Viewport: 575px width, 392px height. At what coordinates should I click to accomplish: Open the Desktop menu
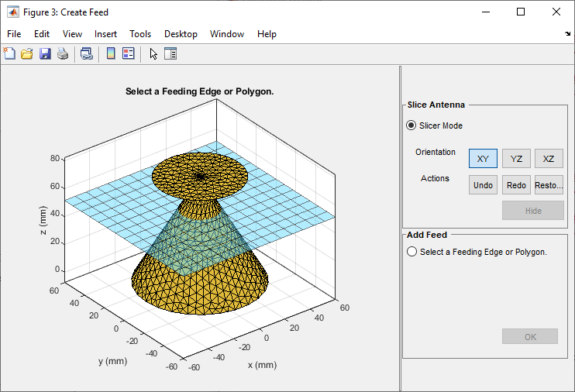pos(181,34)
